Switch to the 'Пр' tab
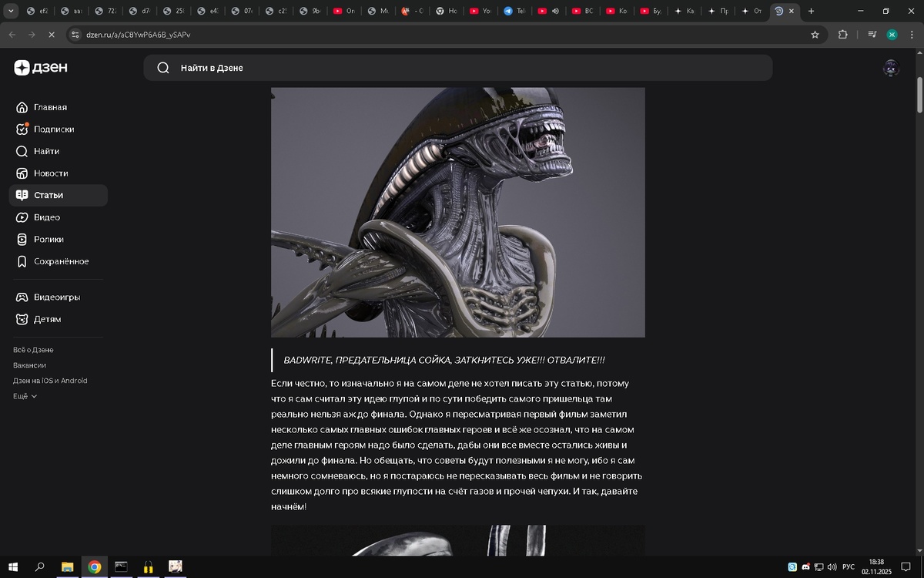The width and height of the screenshot is (924, 578). coord(719,11)
